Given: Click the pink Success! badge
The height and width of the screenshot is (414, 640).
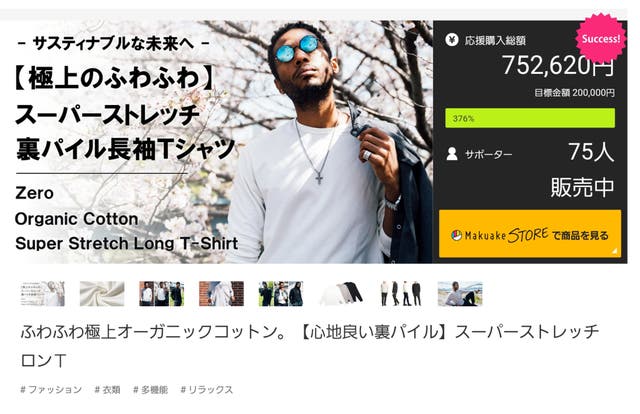Looking at the screenshot, I should (600, 39).
